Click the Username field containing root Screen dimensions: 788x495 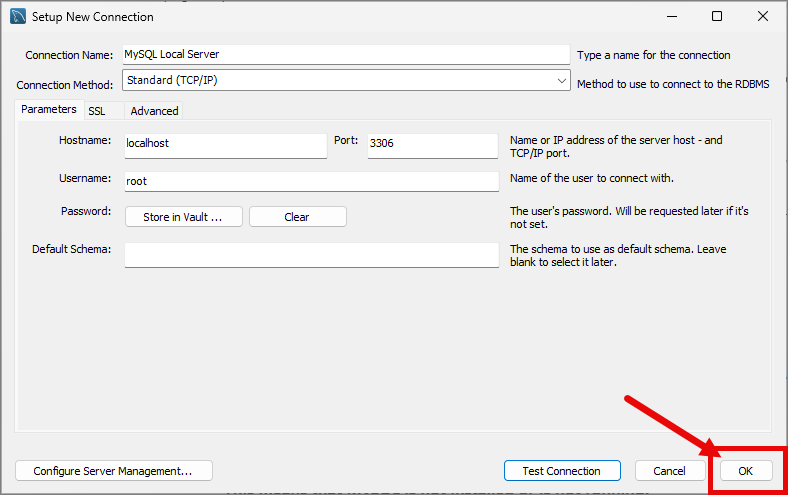(312, 181)
